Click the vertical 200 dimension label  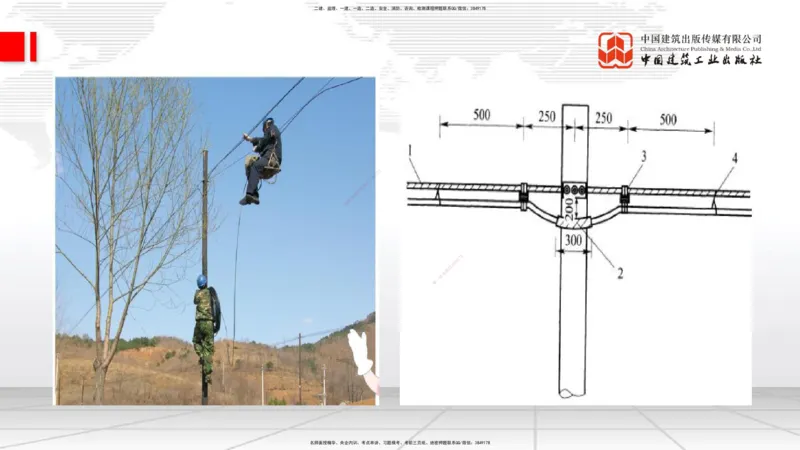(x=566, y=210)
